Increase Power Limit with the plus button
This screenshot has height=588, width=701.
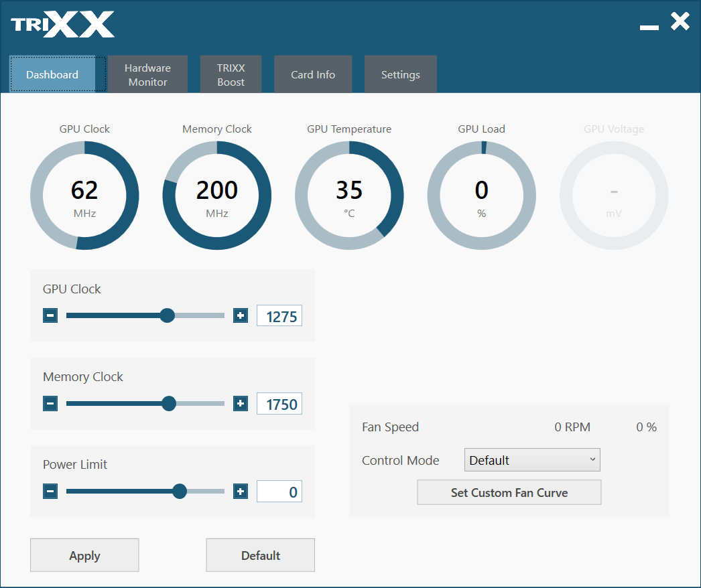click(241, 492)
